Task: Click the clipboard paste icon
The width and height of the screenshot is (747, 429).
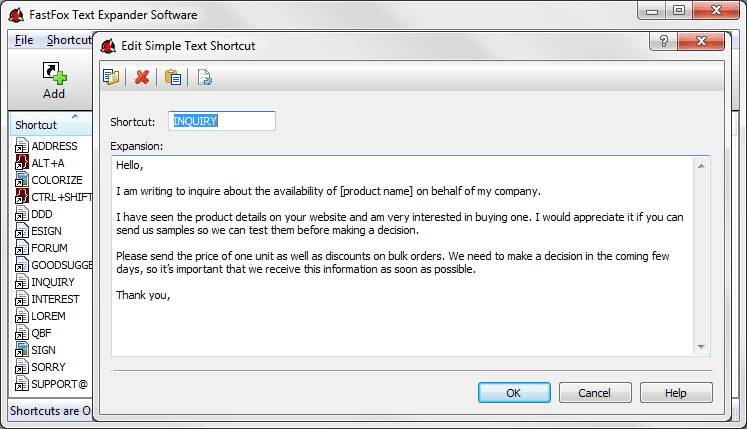Action: tap(173, 77)
